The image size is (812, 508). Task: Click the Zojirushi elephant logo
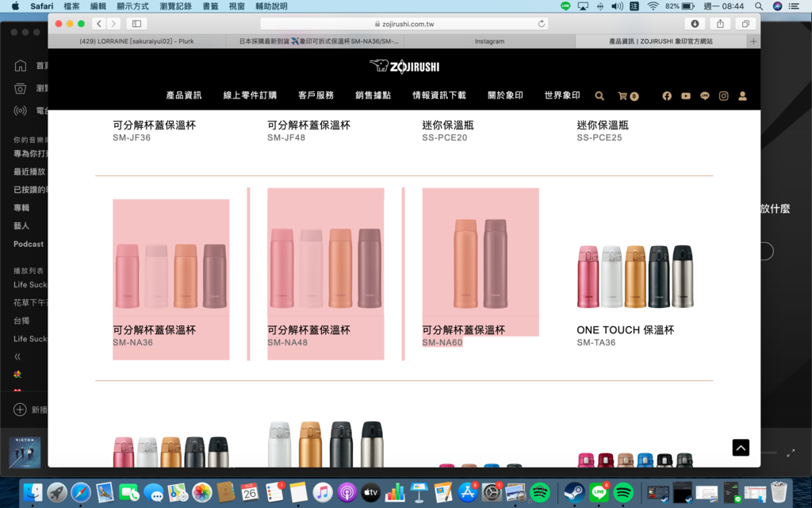(x=404, y=67)
